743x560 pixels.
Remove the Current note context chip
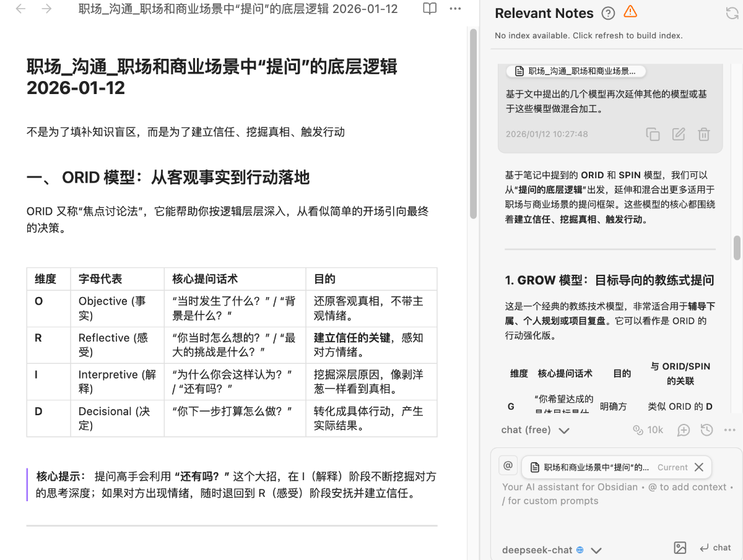[699, 467]
